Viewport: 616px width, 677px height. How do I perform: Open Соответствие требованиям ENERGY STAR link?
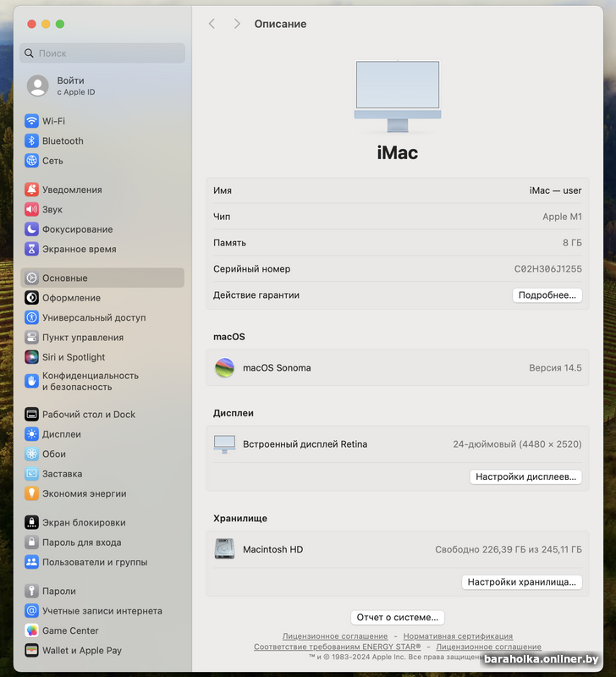pos(337,647)
